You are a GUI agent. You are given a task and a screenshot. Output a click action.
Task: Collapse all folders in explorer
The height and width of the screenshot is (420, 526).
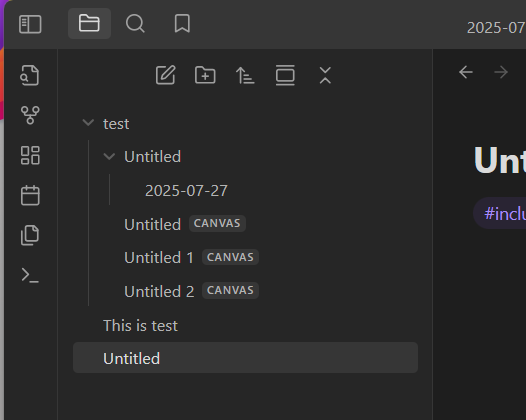pos(325,75)
